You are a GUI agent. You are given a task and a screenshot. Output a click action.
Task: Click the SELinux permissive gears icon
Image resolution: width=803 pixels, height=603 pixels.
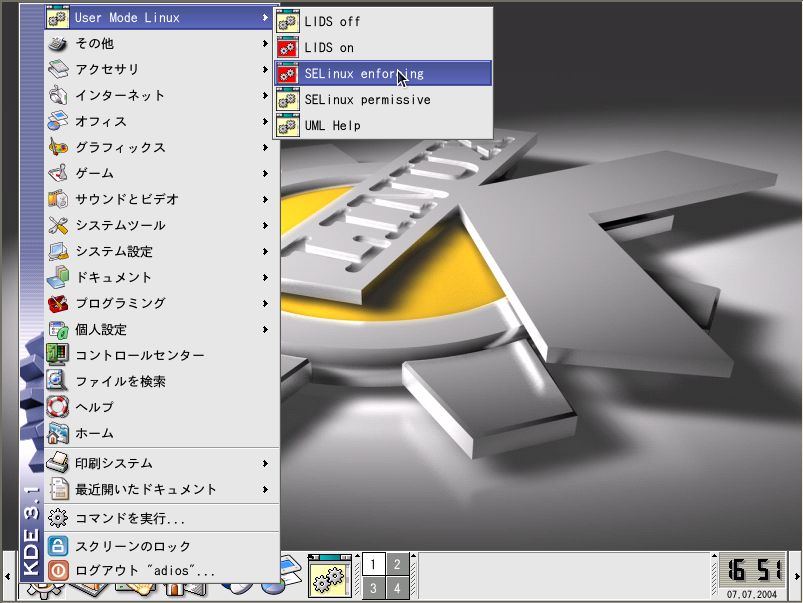click(x=287, y=99)
